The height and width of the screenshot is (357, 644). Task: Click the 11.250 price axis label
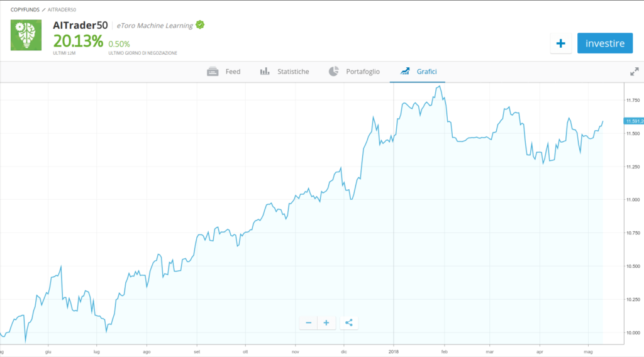click(x=633, y=167)
